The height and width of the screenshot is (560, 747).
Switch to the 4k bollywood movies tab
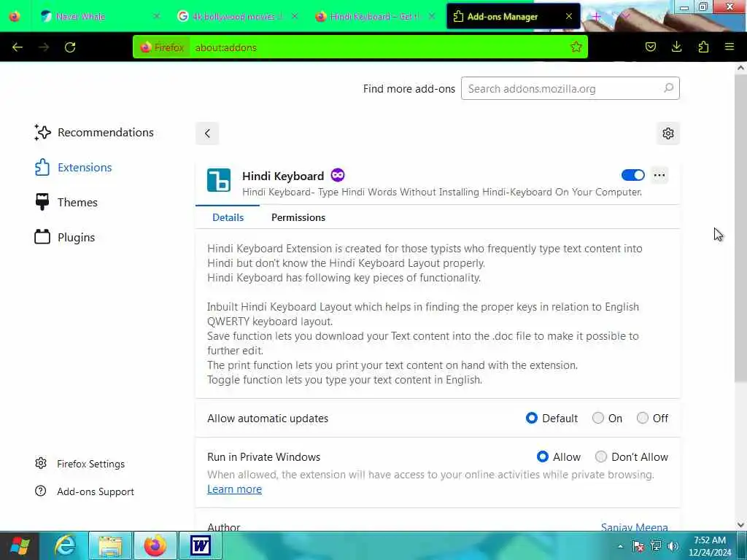click(237, 16)
